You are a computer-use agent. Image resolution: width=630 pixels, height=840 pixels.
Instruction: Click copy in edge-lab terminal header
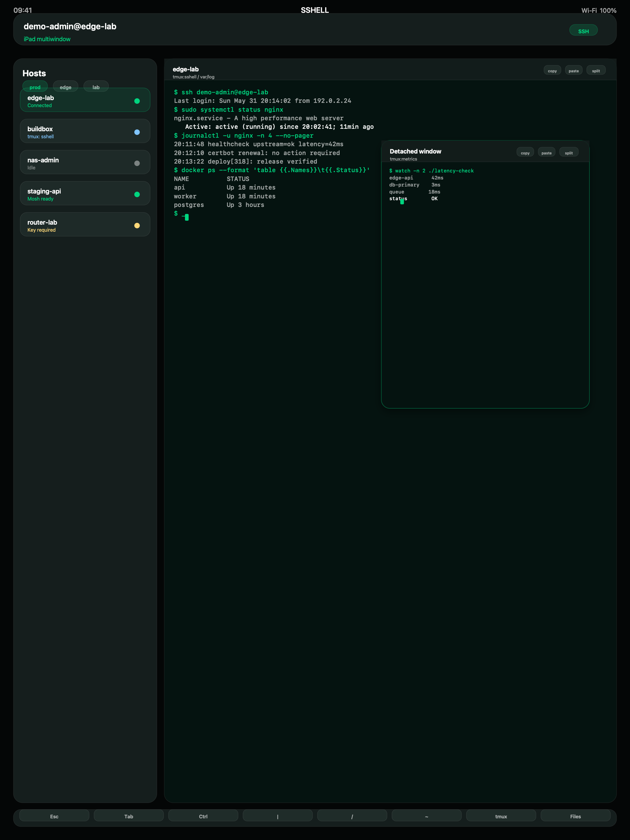pyautogui.click(x=552, y=71)
